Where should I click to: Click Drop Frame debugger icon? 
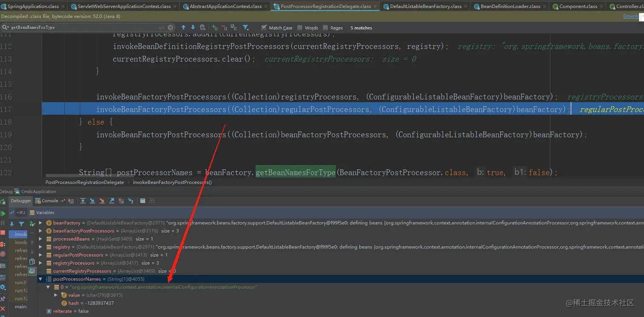point(121,201)
